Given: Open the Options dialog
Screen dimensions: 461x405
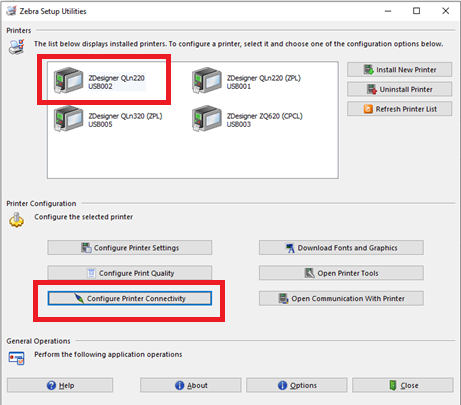Looking at the screenshot, I should [297, 385].
